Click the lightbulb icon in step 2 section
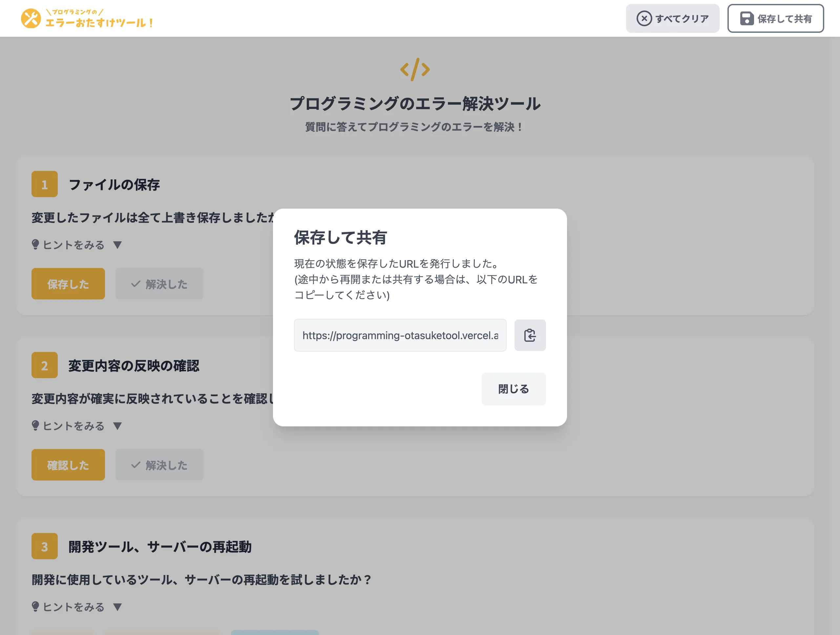 [36, 425]
